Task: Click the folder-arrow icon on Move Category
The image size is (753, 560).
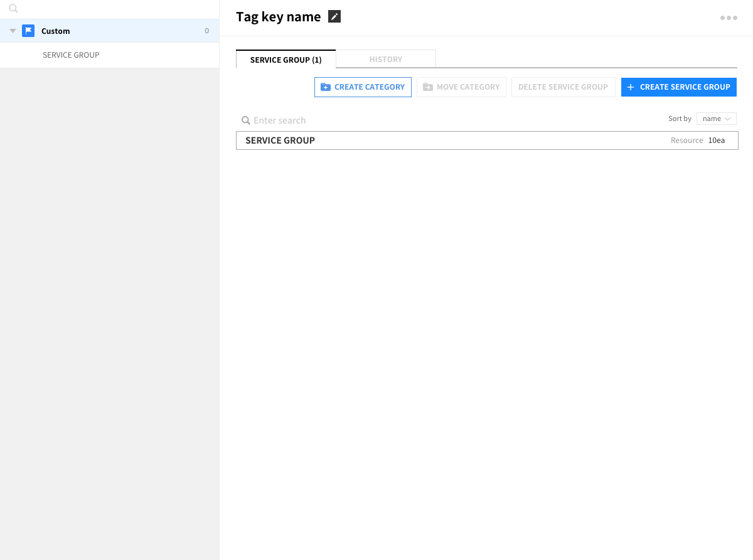Action: 428,87
